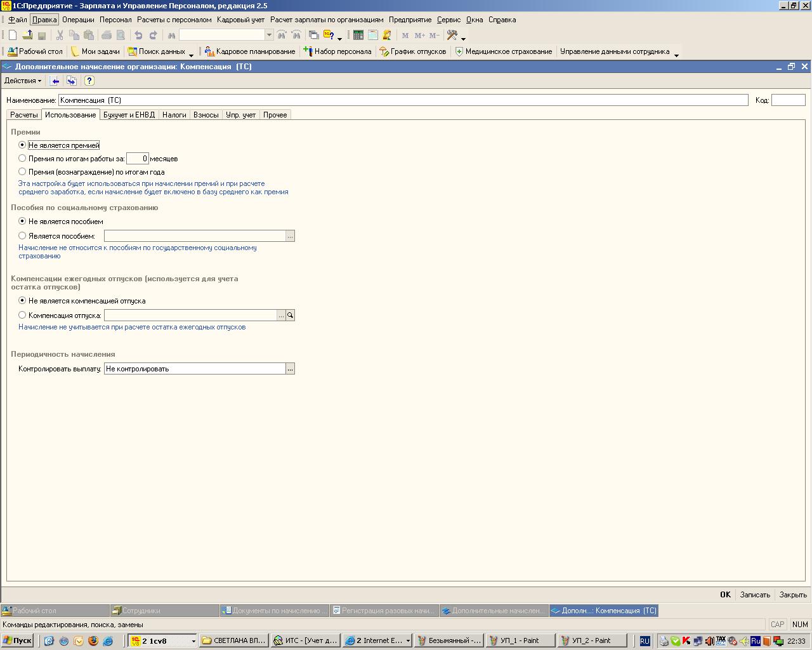
Task: Click the Пуск start button
Action: (x=17, y=640)
